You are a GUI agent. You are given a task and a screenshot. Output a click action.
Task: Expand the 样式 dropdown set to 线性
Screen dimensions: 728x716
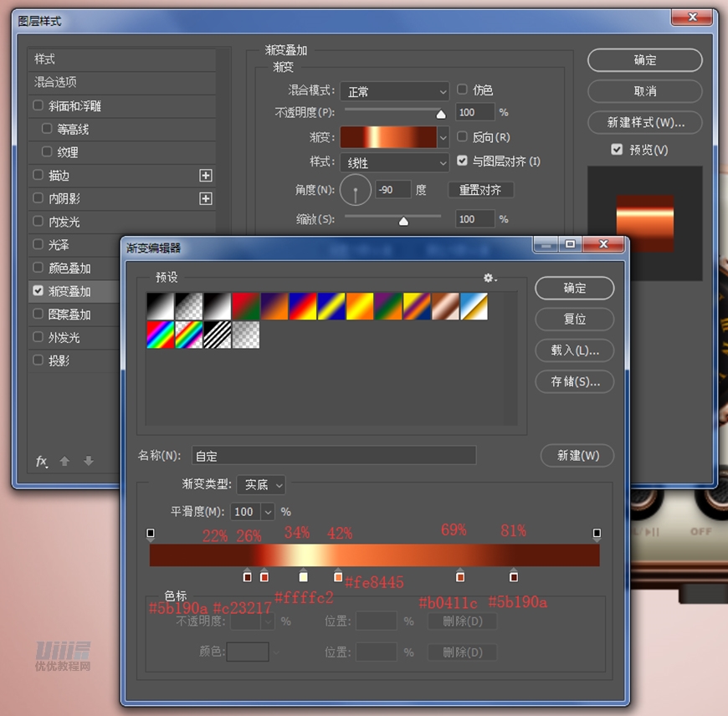pos(394,163)
